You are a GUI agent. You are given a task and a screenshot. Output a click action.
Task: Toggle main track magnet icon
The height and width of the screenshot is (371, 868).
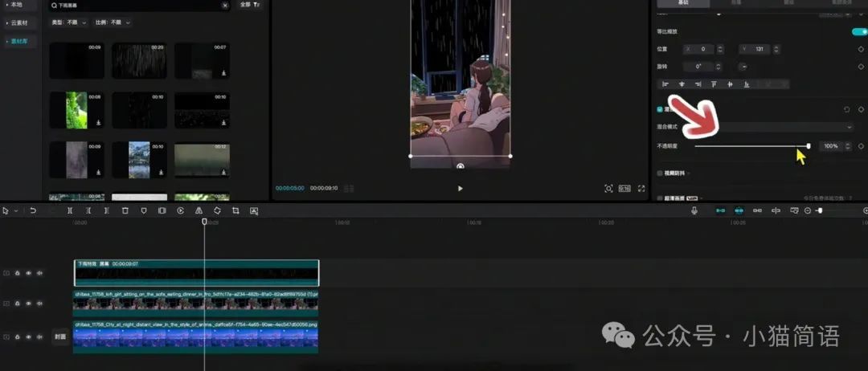tap(721, 210)
